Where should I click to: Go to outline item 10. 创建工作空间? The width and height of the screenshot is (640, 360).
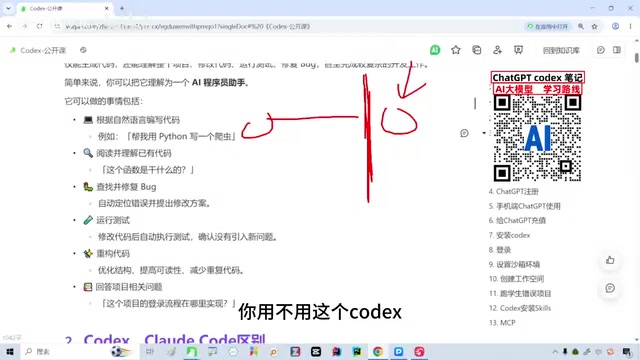coord(516,279)
